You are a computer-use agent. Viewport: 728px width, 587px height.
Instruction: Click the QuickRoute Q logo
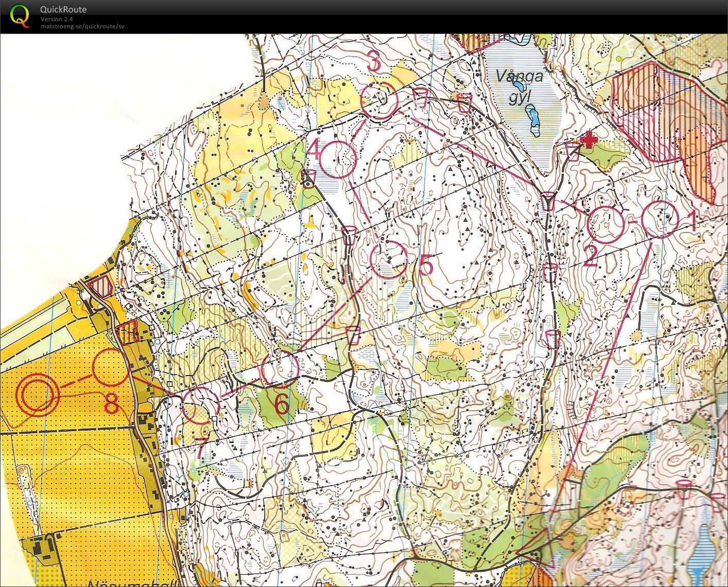(x=20, y=15)
